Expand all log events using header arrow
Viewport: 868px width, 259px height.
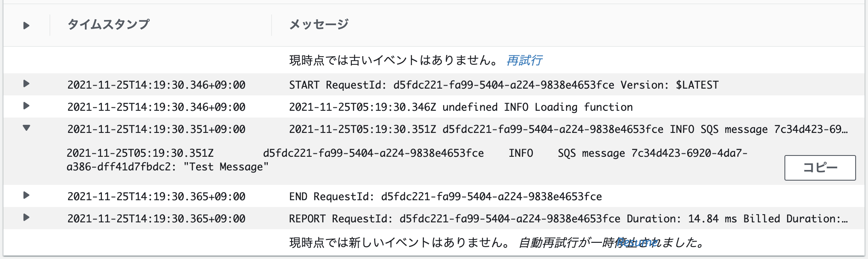[26, 26]
